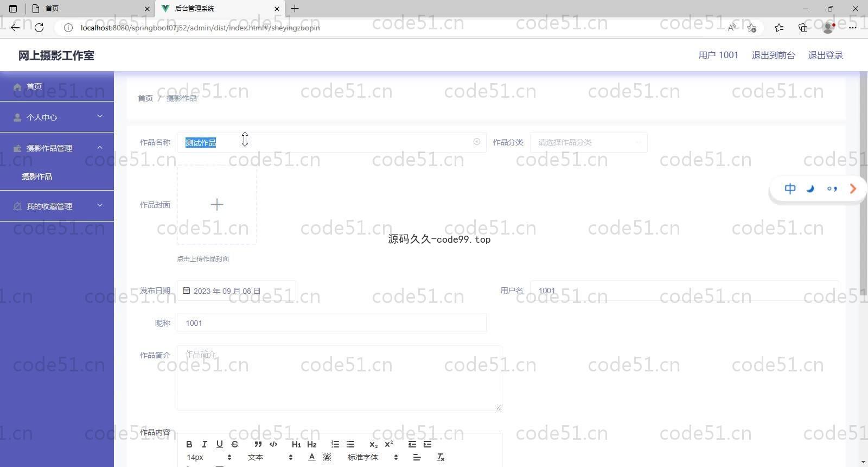The width and height of the screenshot is (868, 467).
Task: Focus the 用户名 field showing 1001
Action: 684,291
